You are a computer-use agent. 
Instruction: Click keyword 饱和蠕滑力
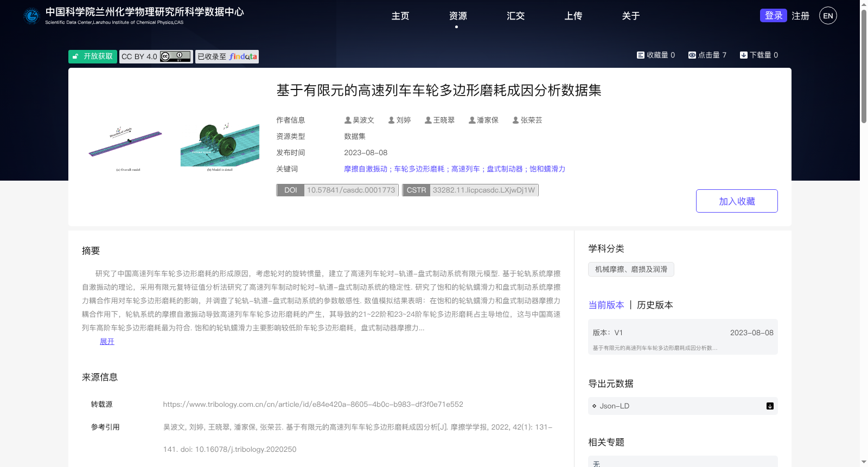pos(547,169)
